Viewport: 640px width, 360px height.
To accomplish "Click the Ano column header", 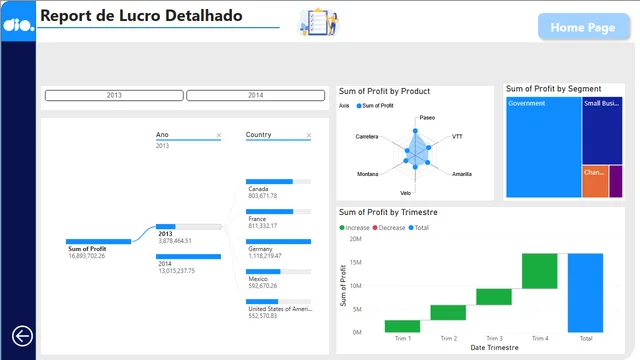I will tap(162, 135).
